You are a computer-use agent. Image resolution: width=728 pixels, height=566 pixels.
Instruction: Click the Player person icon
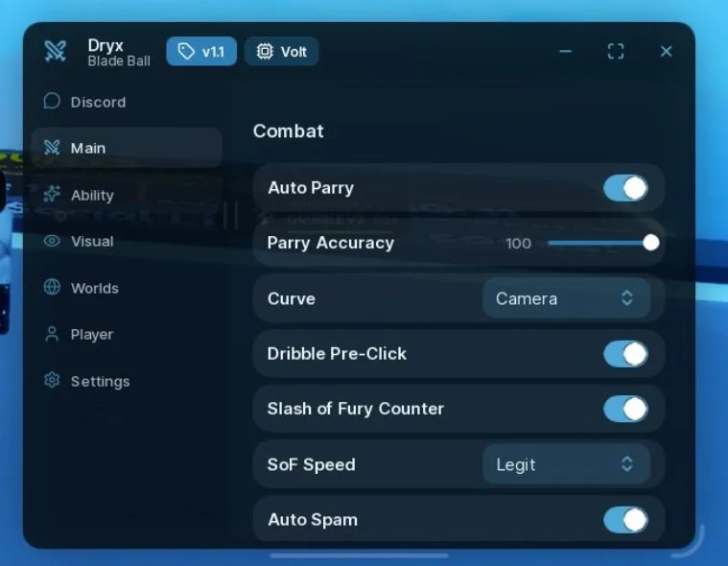tap(52, 334)
